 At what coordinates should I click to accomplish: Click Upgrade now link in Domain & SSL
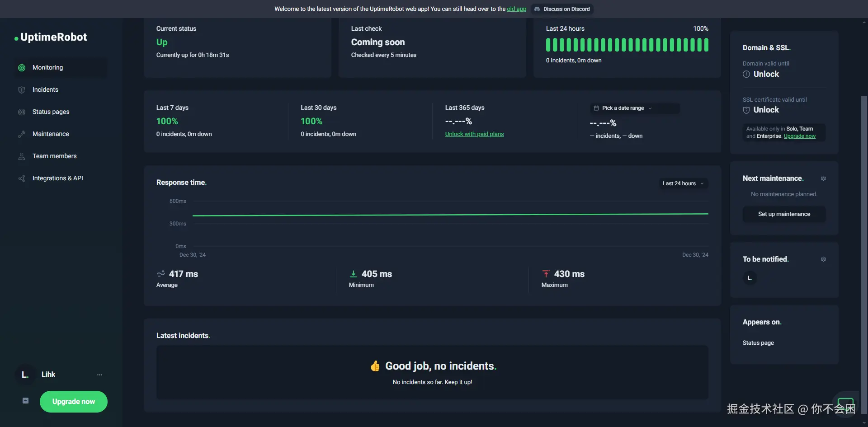800,136
